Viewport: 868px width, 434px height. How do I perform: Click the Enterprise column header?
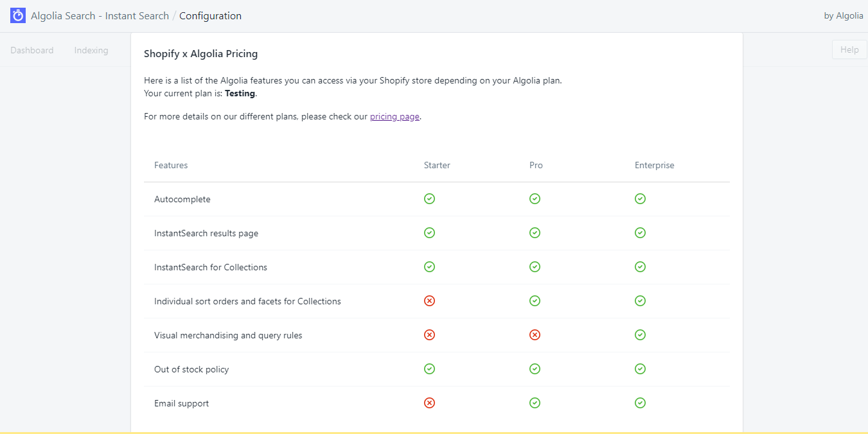[x=654, y=166]
